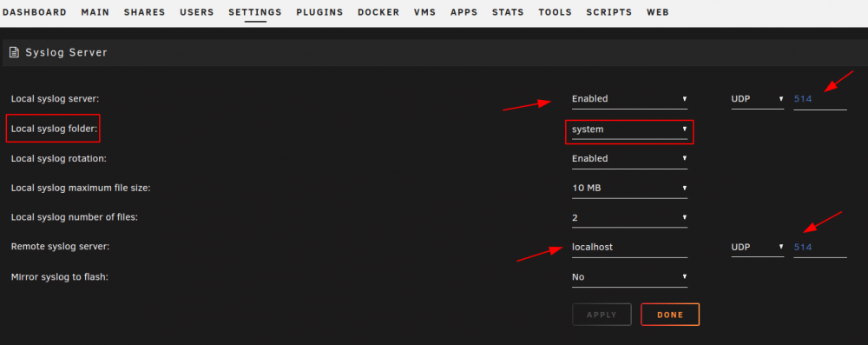Click the Remote syslog server label
Image resolution: width=868 pixels, height=345 pixels.
61,247
